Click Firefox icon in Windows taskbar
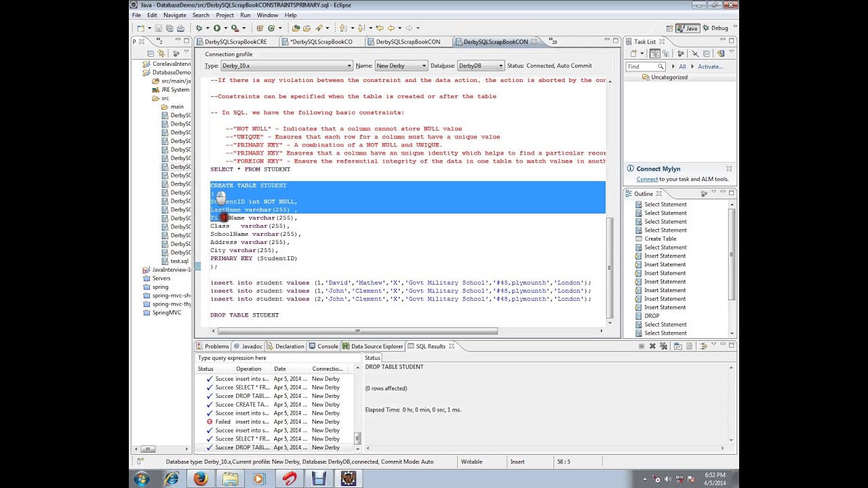868x488 pixels. (x=201, y=479)
